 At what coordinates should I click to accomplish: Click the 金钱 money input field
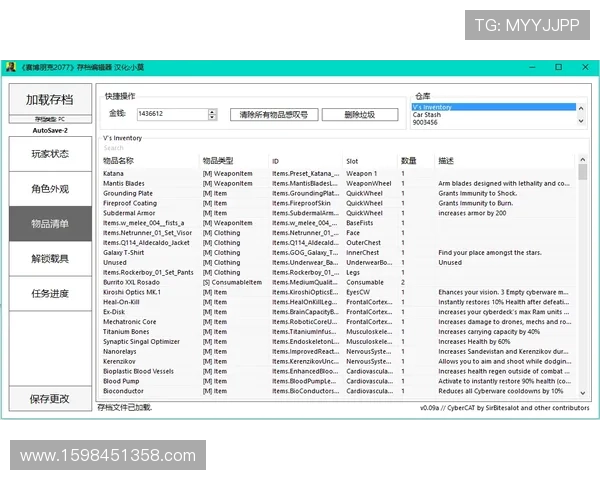pyautogui.click(x=170, y=115)
